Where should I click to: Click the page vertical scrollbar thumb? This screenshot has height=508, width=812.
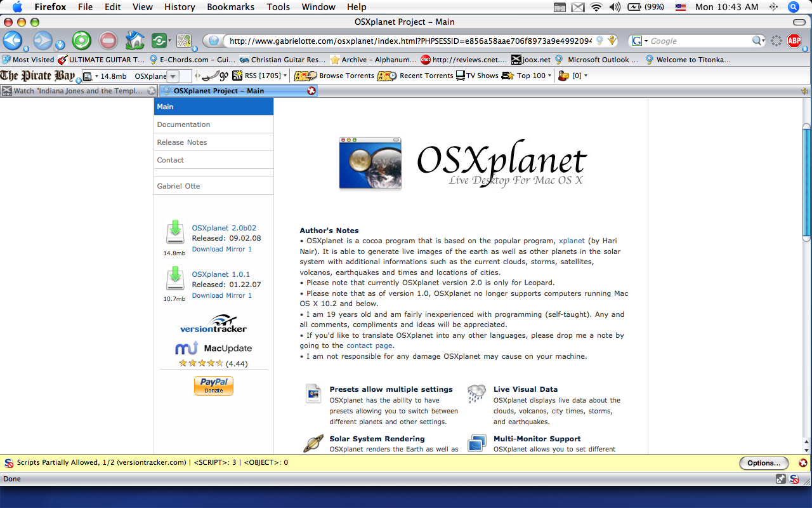click(806, 182)
